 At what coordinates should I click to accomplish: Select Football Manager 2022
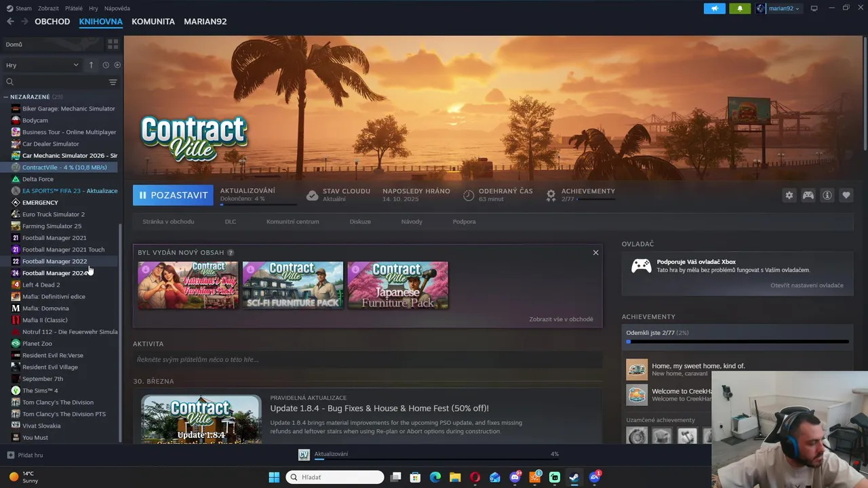(64, 261)
